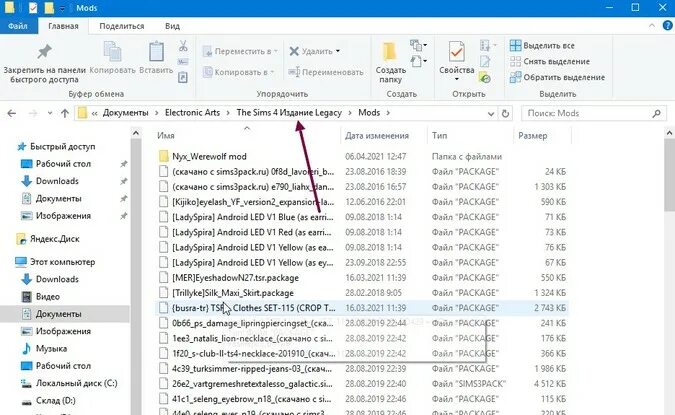Click Select all (Выделить все)
This screenshot has width=675, height=415.
[x=542, y=45]
